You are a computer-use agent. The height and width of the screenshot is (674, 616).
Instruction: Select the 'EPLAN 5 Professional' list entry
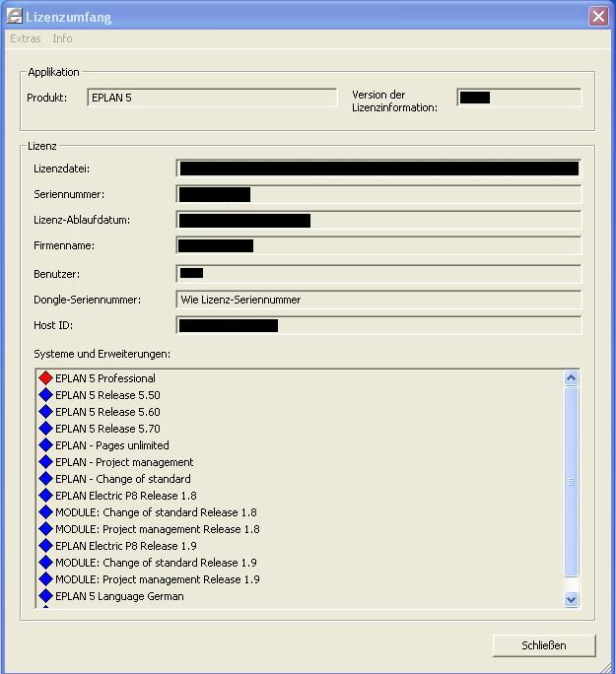[x=105, y=378]
